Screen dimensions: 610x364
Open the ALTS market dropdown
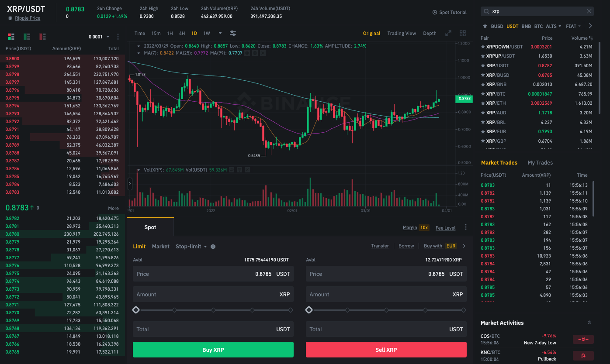[553, 26]
